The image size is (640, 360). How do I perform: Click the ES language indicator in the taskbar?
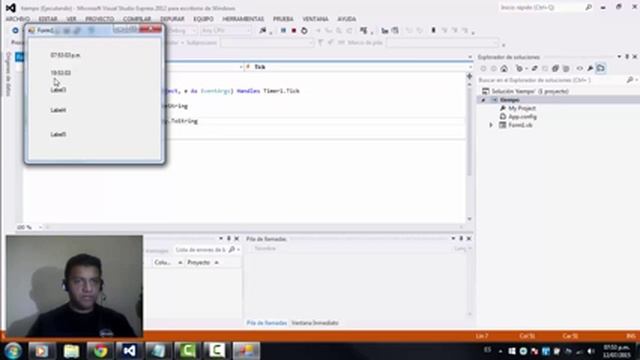pos(487,350)
